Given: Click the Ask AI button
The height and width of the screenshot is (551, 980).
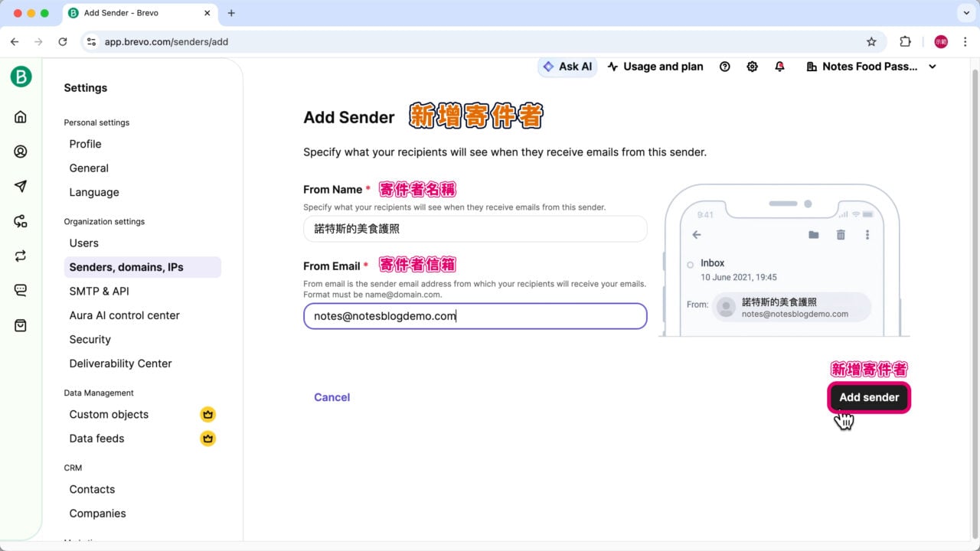Looking at the screenshot, I should tap(567, 67).
